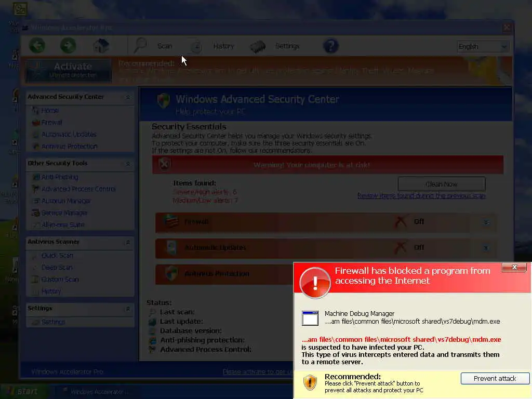Viewport: 532px width, 399px height.
Task: Open Service Manager in the sidebar
Action: 64,213
